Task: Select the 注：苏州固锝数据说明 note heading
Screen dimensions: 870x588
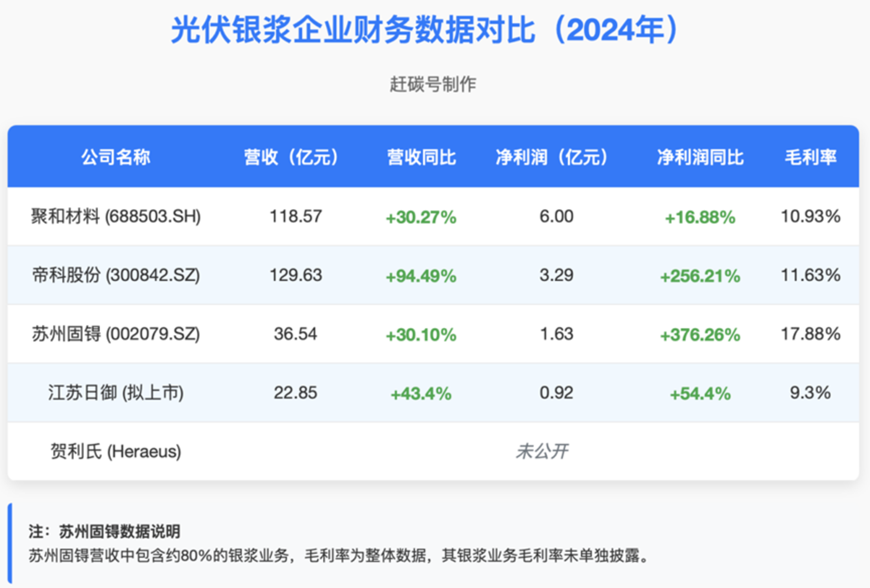Action: point(104,531)
